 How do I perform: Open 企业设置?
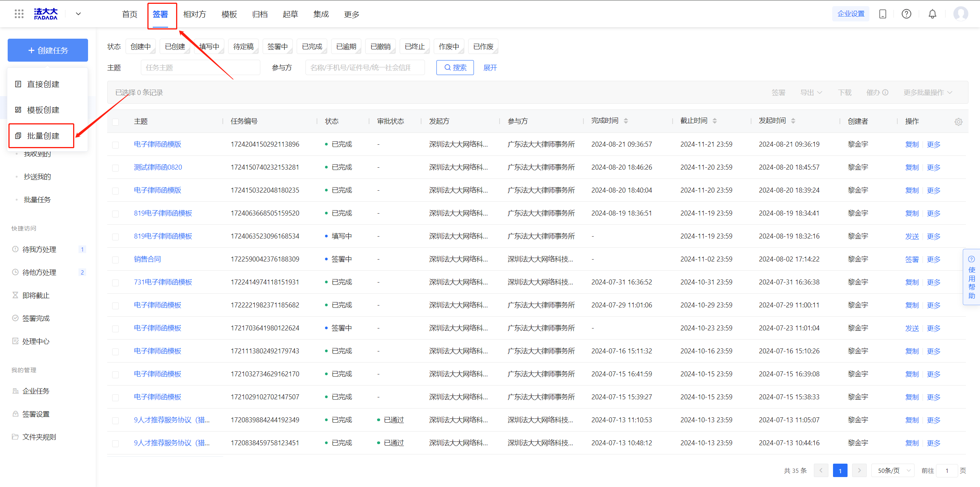coord(851,14)
